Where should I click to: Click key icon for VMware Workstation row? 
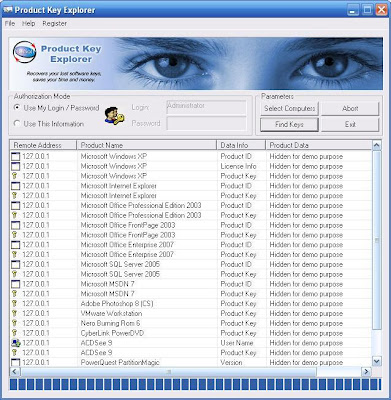point(15,313)
